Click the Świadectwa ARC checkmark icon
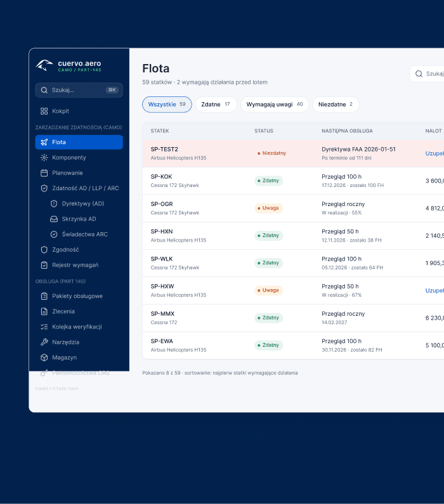The height and width of the screenshot is (504, 444). click(x=54, y=235)
